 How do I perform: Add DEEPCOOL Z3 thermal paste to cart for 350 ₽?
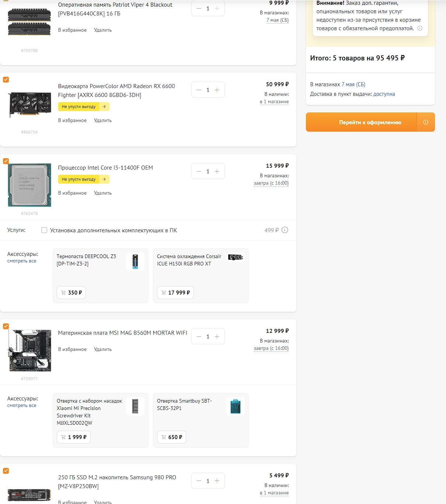[x=72, y=293]
